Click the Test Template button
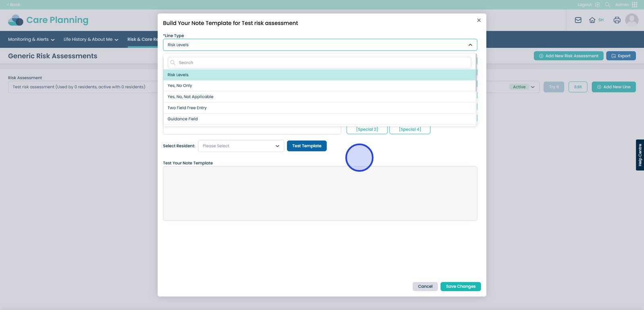644x310 pixels. point(307,146)
